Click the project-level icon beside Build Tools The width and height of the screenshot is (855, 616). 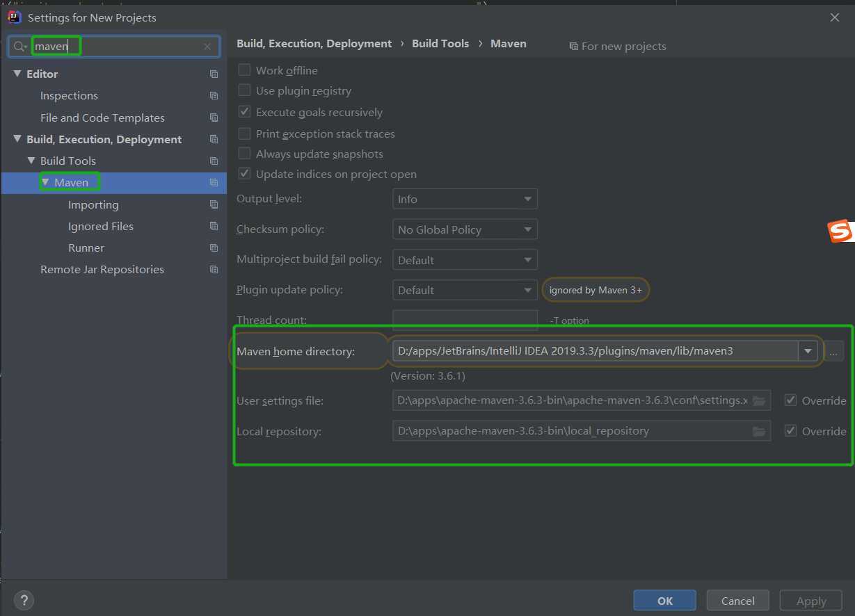(x=214, y=161)
